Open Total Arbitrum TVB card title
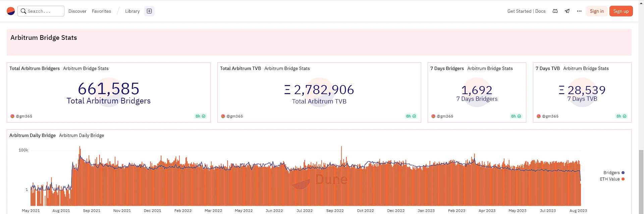The height and width of the screenshot is (214, 644). [x=240, y=68]
